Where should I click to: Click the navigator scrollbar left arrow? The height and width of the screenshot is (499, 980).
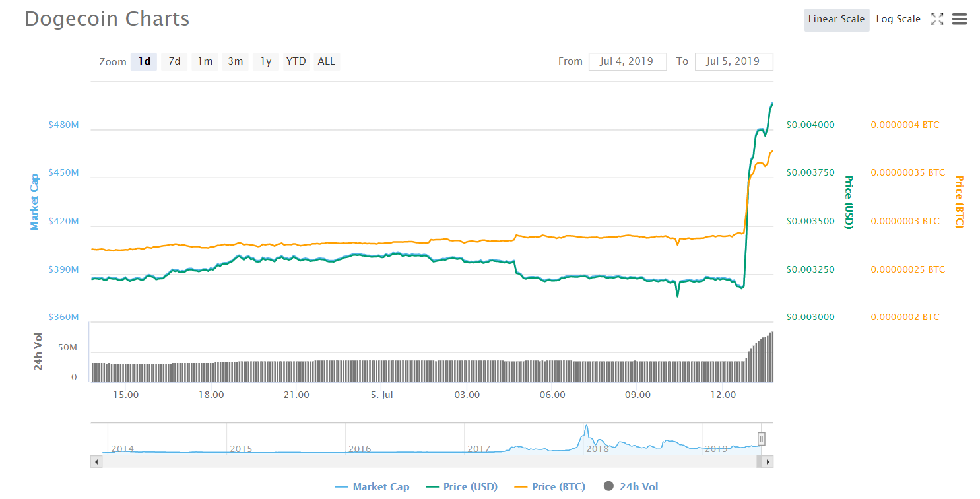coord(96,462)
